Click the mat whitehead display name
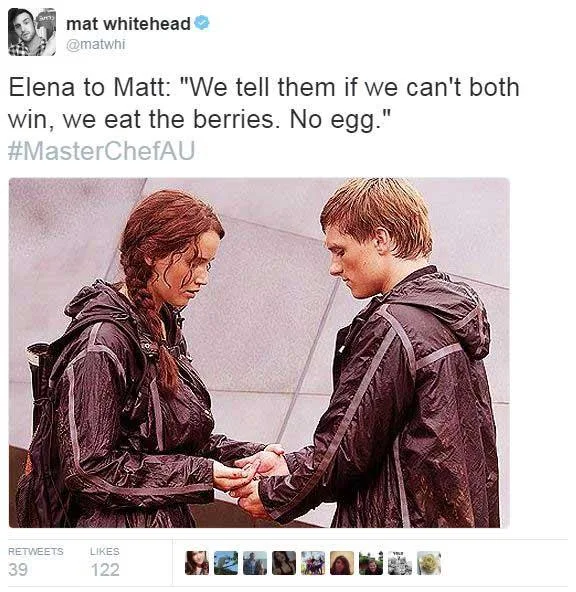576x592 pixels. (128, 24)
